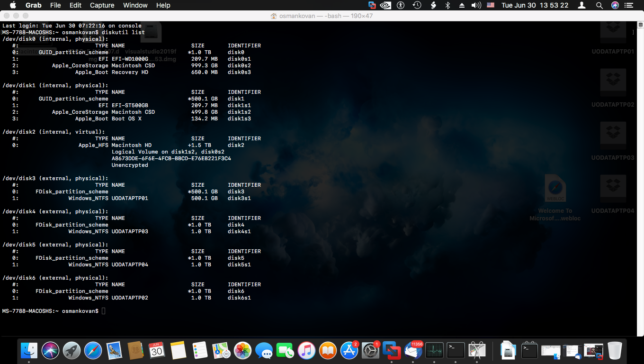Open the Time Machine status menu

[417, 5]
